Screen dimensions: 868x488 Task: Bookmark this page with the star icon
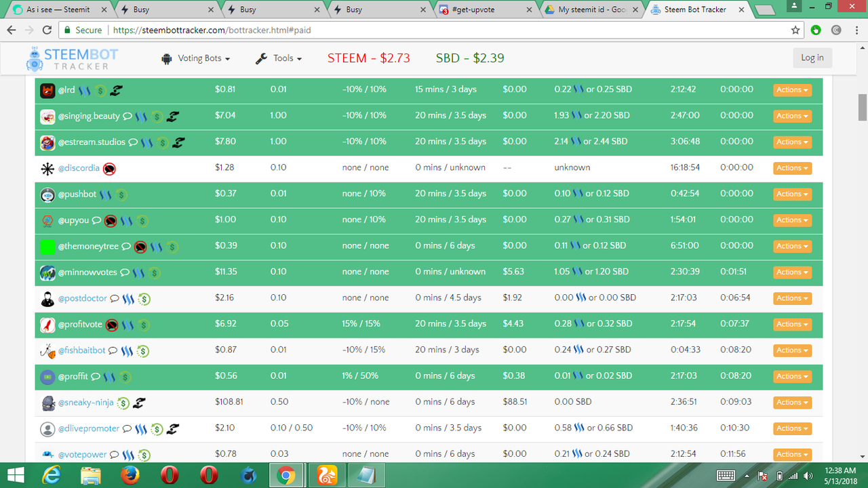[x=795, y=30]
